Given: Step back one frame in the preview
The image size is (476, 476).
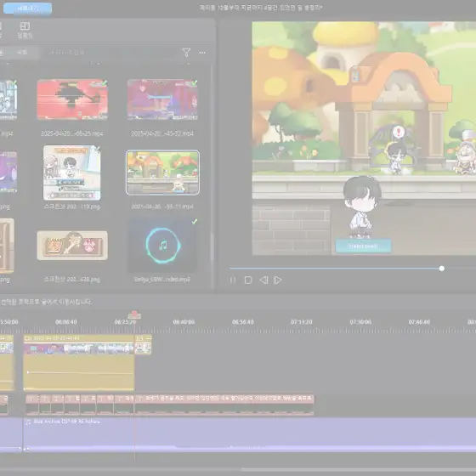Looking at the screenshot, I should [x=263, y=280].
